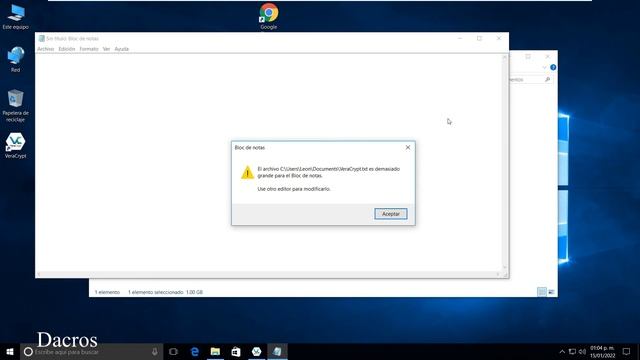Open the Red desktop icon
Image resolution: width=640 pixels, height=360 pixels.
coord(16,60)
